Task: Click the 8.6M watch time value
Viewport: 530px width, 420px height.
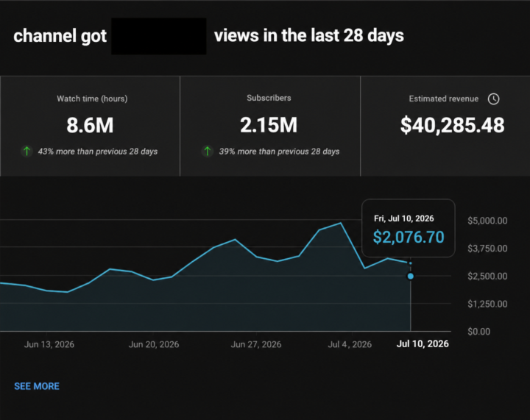Action: [90, 125]
